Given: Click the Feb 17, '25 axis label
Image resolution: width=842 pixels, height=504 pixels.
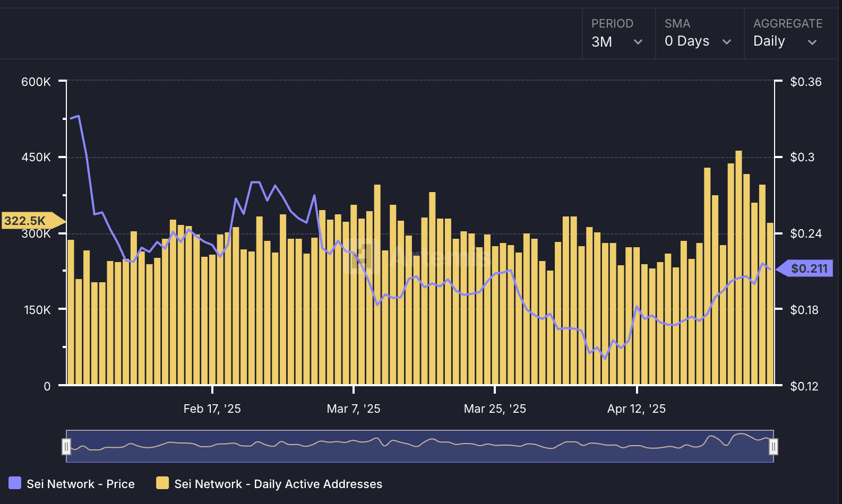Looking at the screenshot, I should [x=212, y=409].
